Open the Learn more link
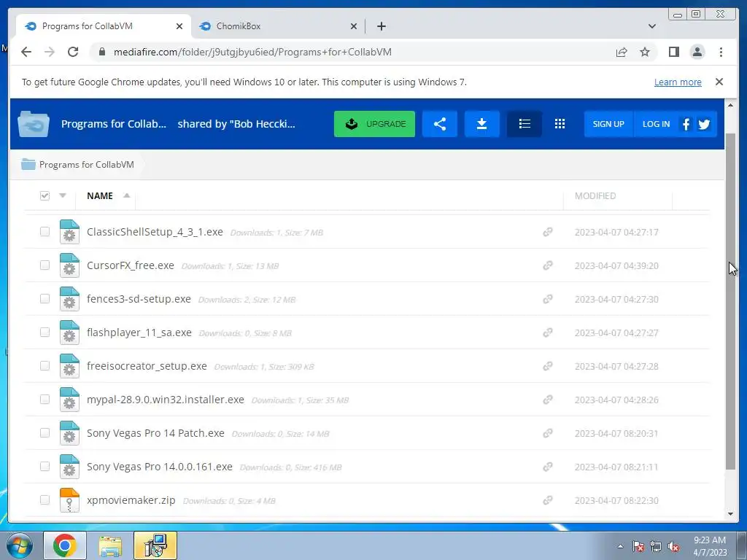This screenshot has width=747, height=560. (x=678, y=82)
